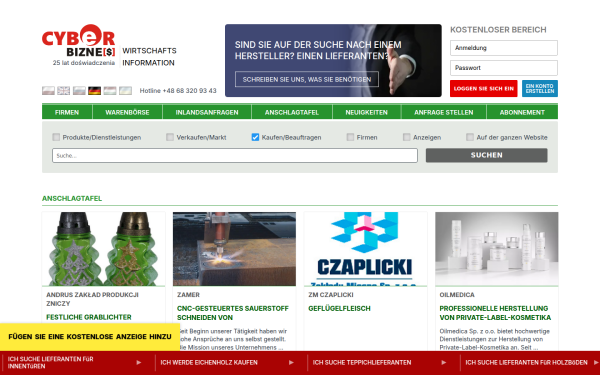The image size is (600, 375).
Task: Click arrow next to 'Ich werde Eichenholz kaufen'
Action: (x=291, y=362)
